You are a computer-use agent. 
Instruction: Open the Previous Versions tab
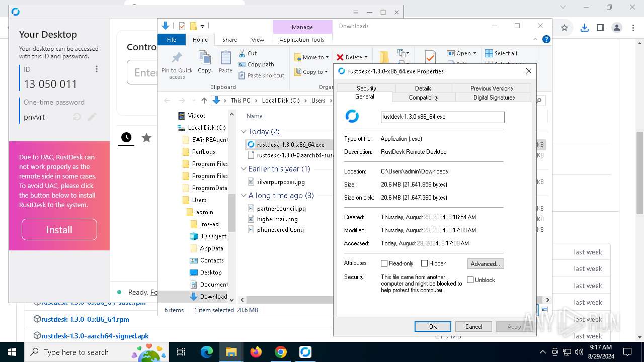point(492,88)
